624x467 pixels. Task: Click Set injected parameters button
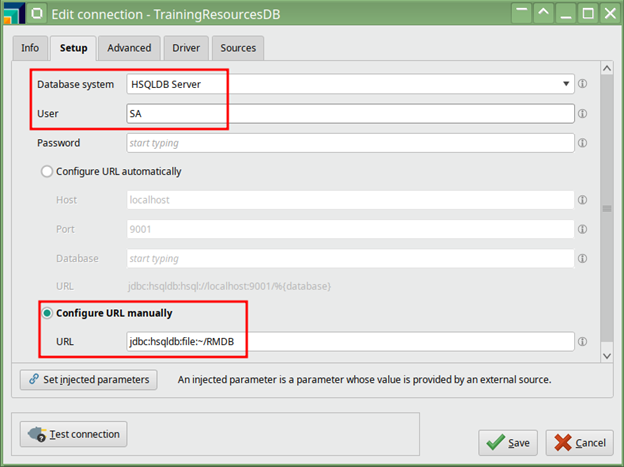tap(89, 380)
